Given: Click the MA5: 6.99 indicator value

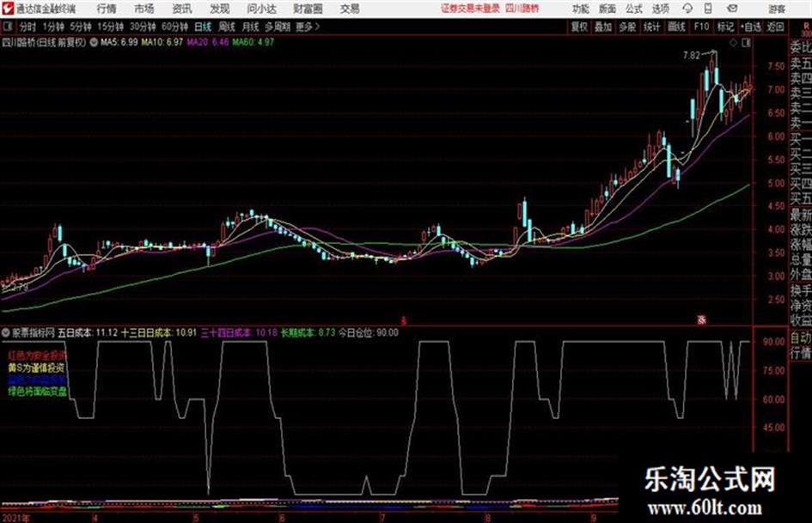Looking at the screenshot, I should pyautogui.click(x=119, y=42).
